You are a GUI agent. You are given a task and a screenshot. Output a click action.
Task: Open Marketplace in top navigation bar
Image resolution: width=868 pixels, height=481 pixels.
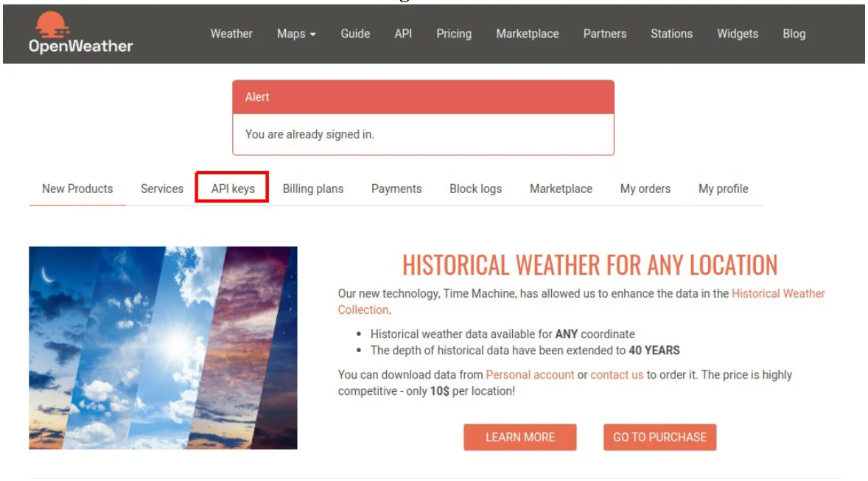click(528, 34)
